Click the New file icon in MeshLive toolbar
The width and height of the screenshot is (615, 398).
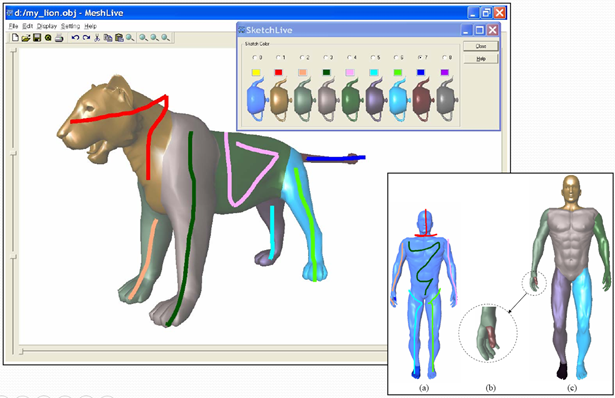[x=15, y=38]
